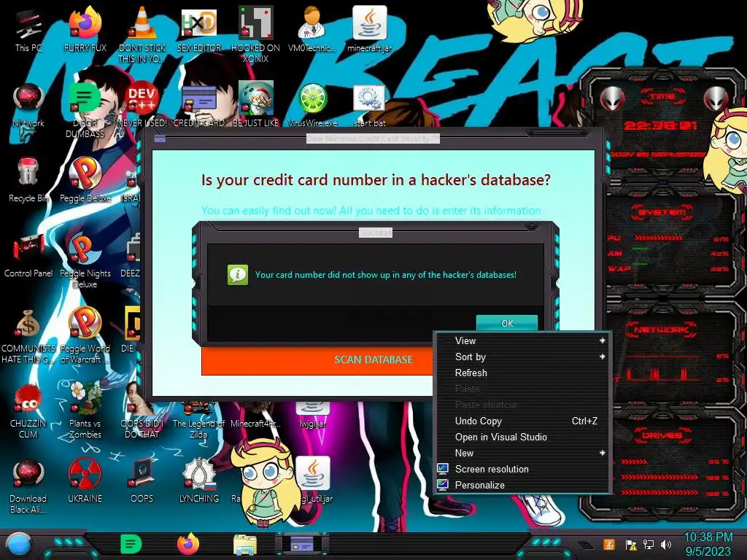Click OK in the Success dialog
747x560 pixels.
[x=507, y=323]
